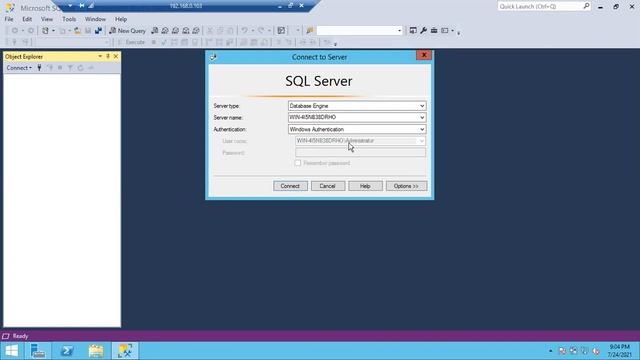The image size is (640, 360).
Task: Click the Object Explorer panel title
Action: [x=24, y=57]
